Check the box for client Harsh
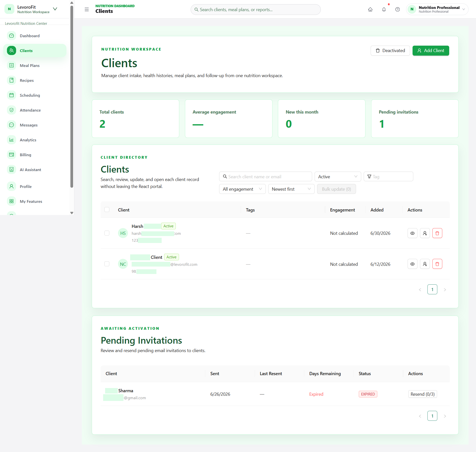 [x=107, y=233]
